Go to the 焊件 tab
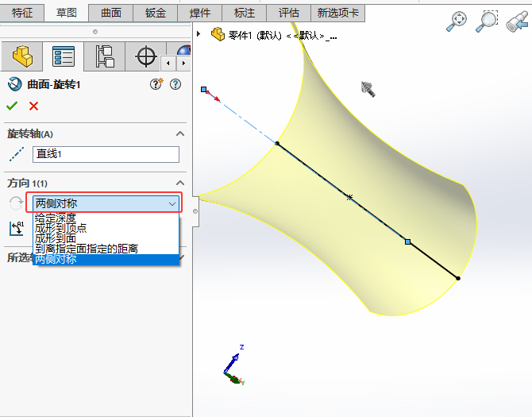Viewport: 532px width, 417px height. [x=200, y=13]
